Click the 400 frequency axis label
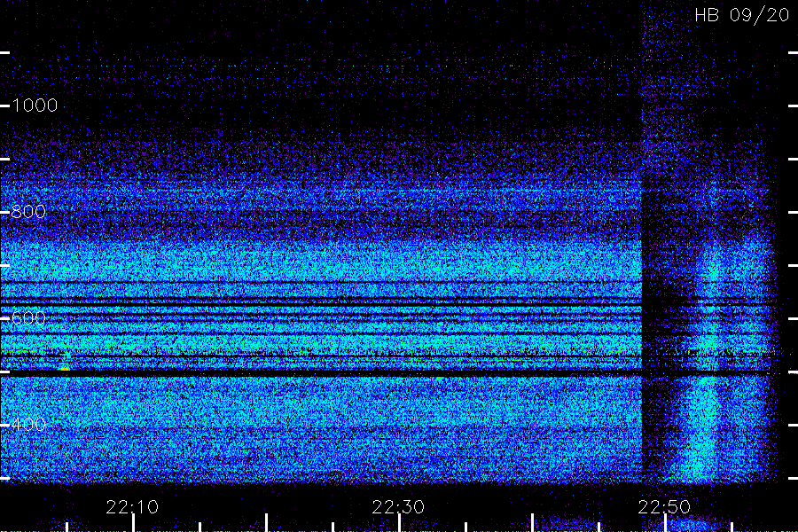This screenshot has width=798, height=532. (28, 424)
